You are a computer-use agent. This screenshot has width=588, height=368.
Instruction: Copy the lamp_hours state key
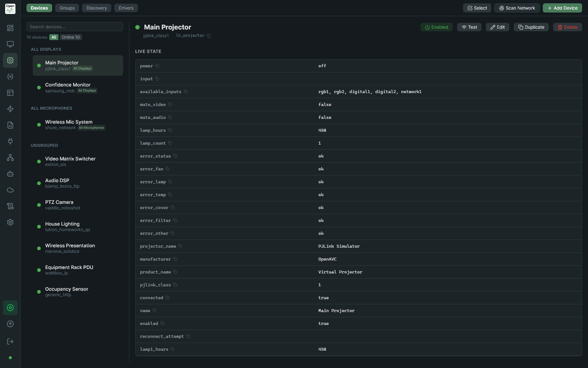(x=170, y=130)
